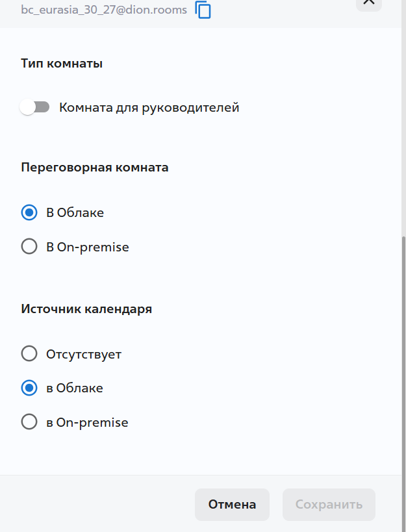Click the 'Тип комнаты' section heading
This screenshot has height=532, width=406.
pos(62,63)
